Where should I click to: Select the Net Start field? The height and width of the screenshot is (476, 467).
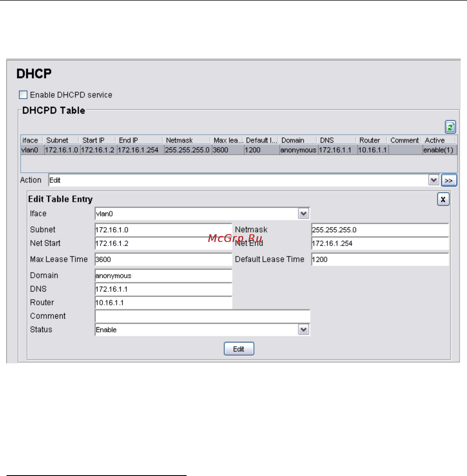(x=163, y=243)
